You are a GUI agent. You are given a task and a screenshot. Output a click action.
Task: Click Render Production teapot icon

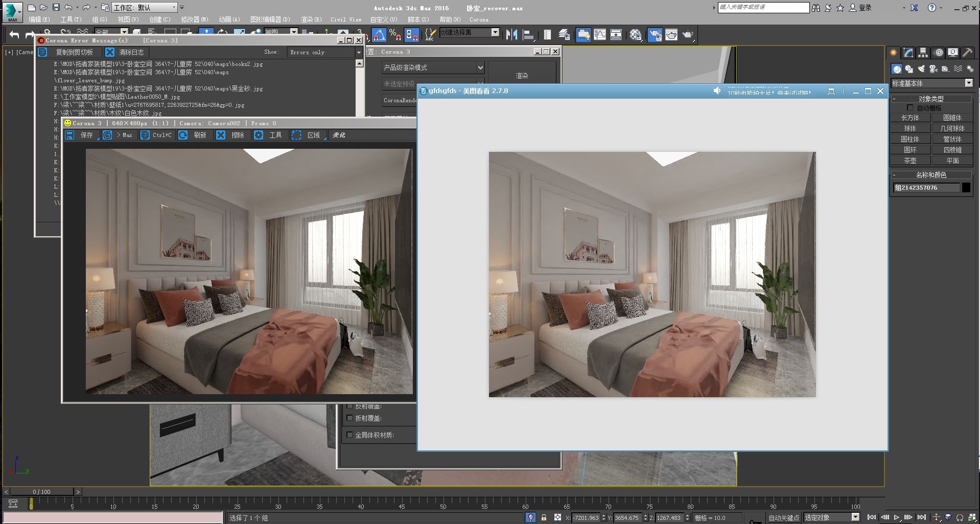(x=688, y=35)
